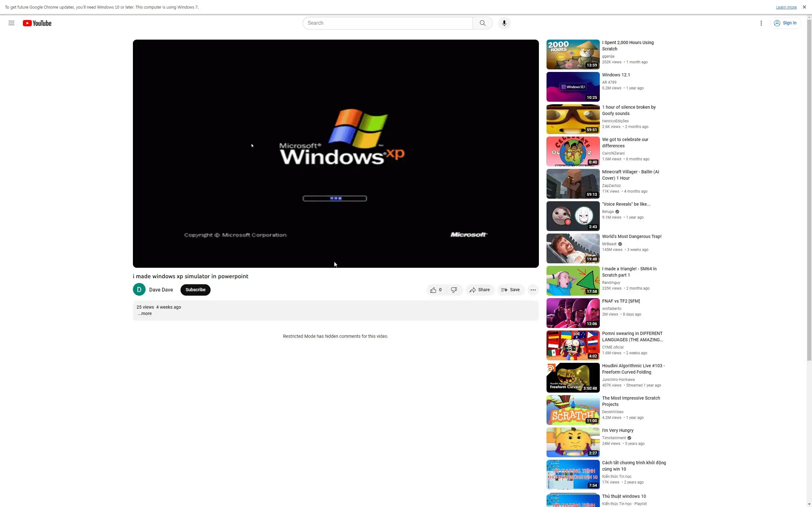Screen dimensions: 812x507
Task: Click the magnifier search button
Action: tap(482, 23)
